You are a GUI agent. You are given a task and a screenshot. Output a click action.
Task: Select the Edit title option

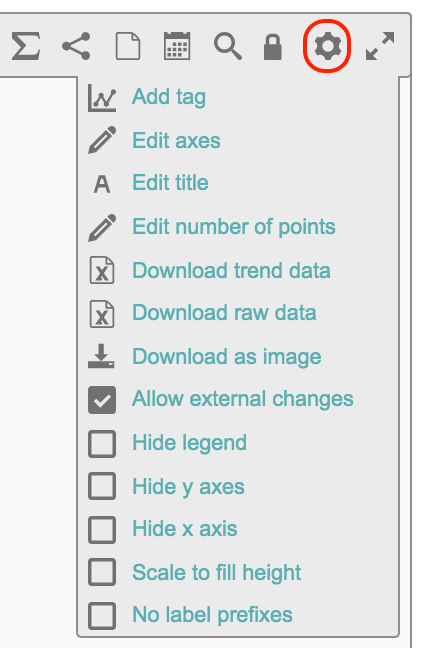pos(170,183)
